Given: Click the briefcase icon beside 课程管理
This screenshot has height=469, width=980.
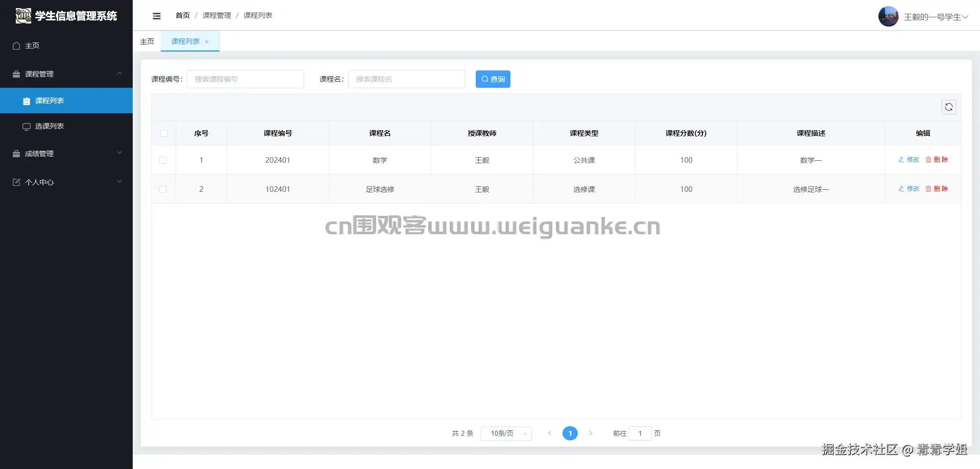Looking at the screenshot, I should point(16,74).
